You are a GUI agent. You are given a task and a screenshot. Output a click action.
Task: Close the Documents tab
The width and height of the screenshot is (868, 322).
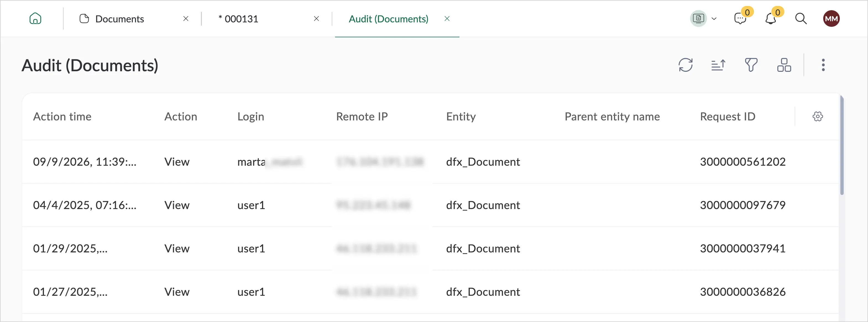click(186, 19)
